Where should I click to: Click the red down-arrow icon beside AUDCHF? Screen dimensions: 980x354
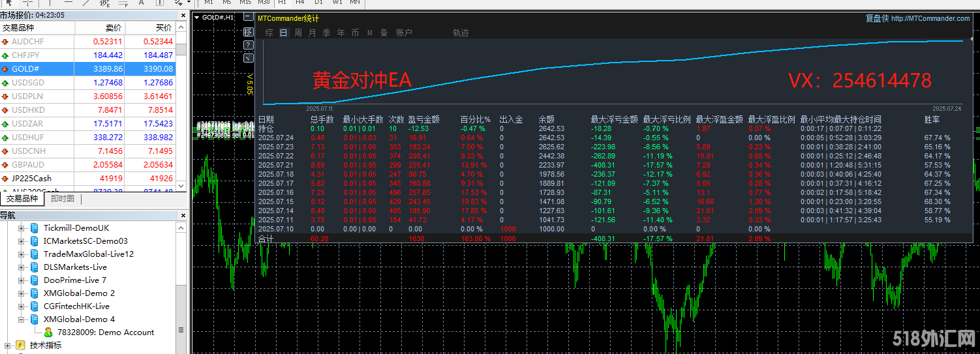tap(5, 42)
